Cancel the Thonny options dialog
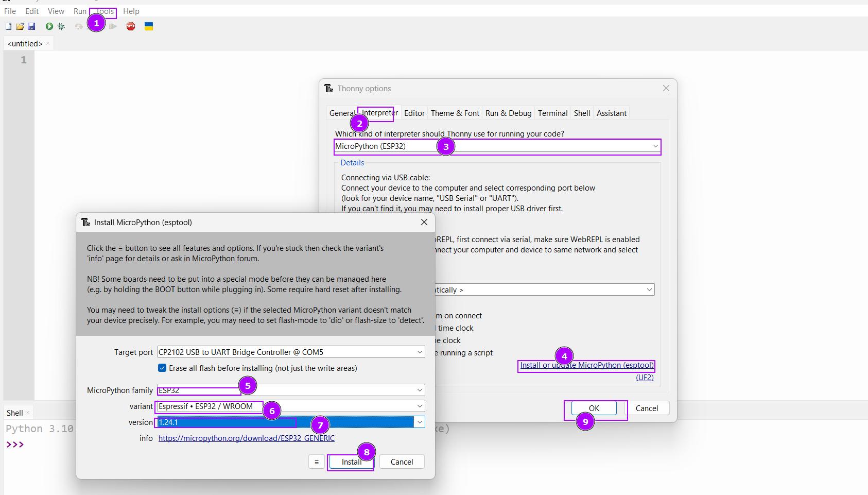Viewport: 868px width, 495px height. [x=647, y=408]
